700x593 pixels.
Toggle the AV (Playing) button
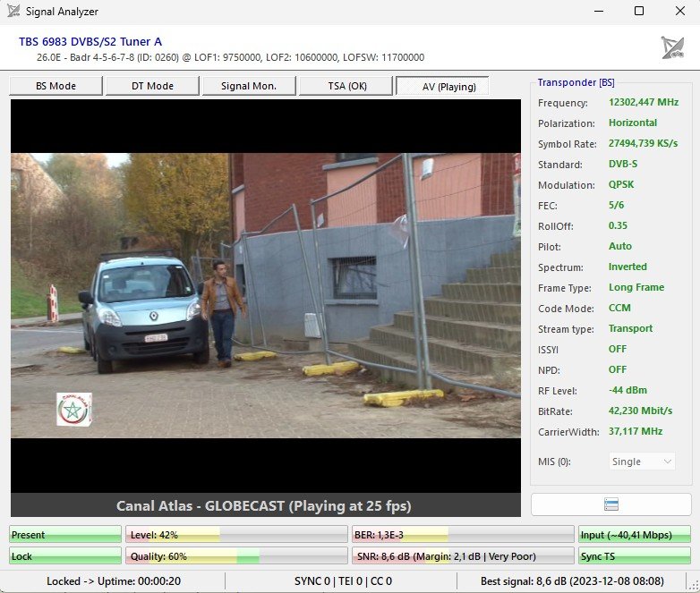[x=442, y=86]
